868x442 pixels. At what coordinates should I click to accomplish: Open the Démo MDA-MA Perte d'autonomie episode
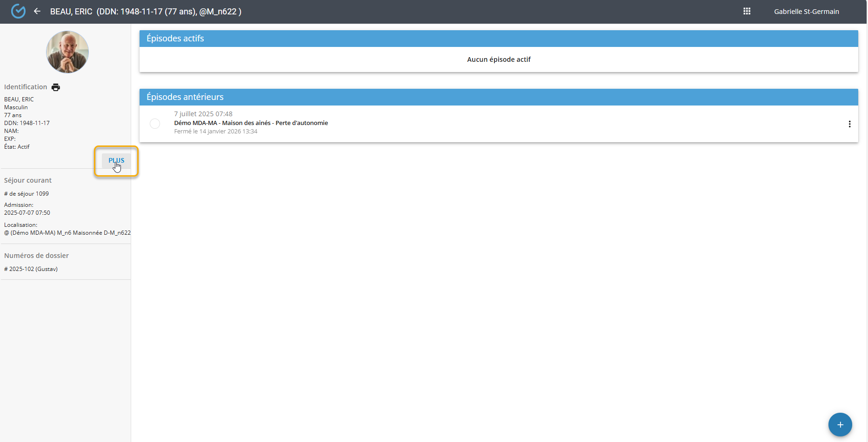[251, 123]
